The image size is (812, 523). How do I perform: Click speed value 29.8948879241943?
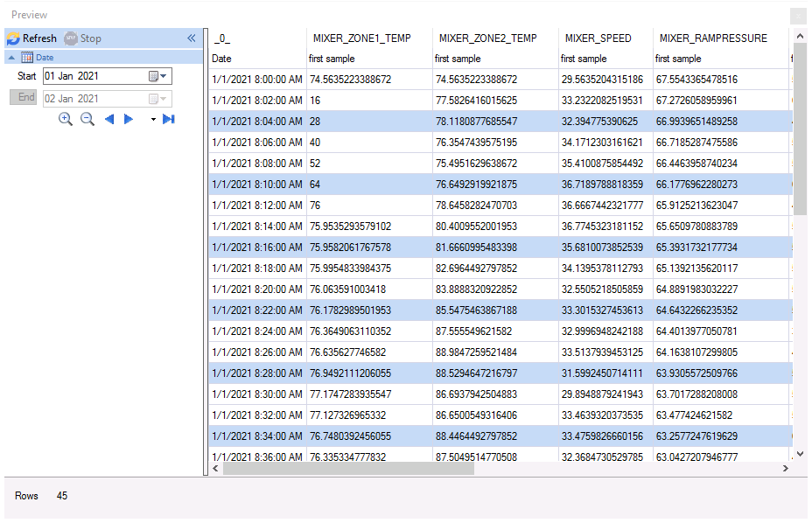[602, 394]
